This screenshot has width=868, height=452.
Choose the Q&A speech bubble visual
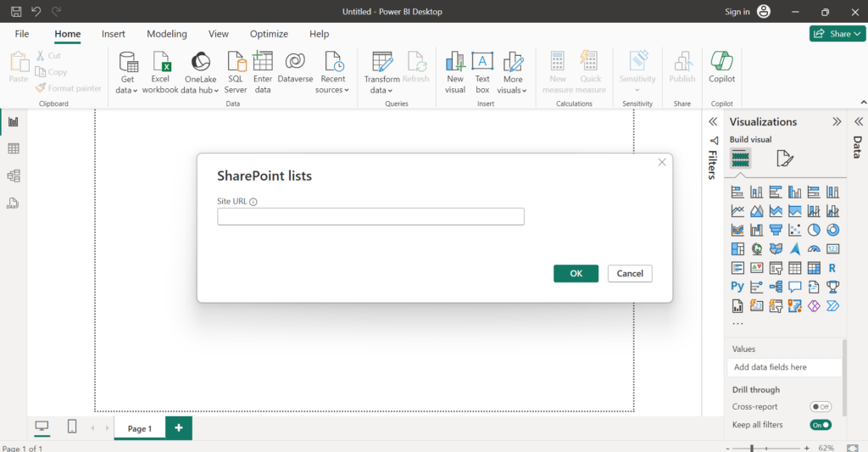point(794,287)
